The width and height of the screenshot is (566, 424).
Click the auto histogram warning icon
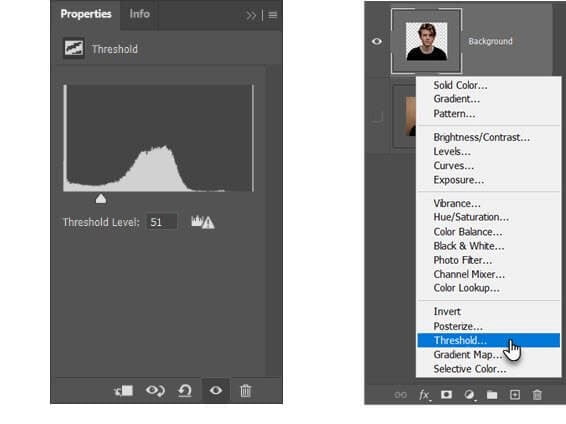click(203, 222)
